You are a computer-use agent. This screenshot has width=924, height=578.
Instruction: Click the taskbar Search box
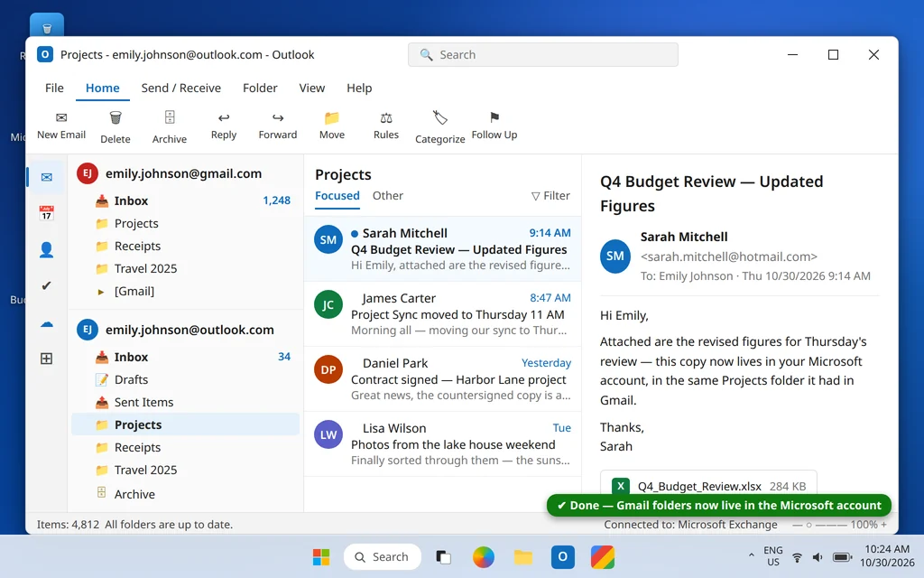pyautogui.click(x=383, y=556)
